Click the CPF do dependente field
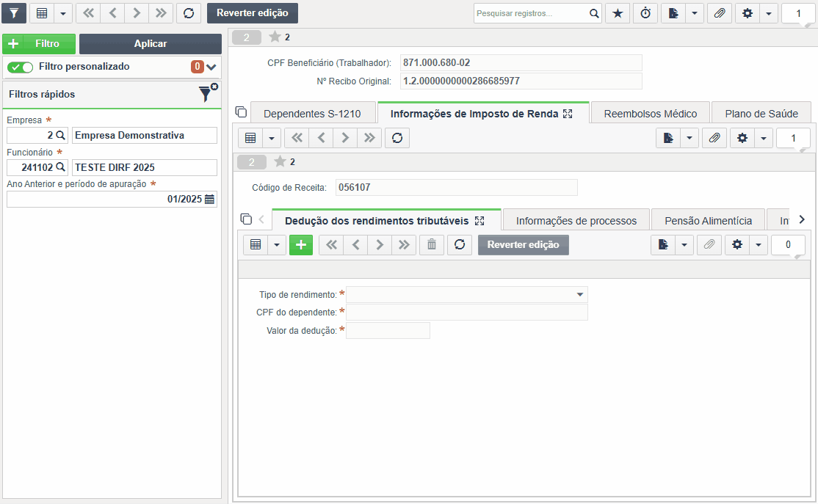The width and height of the screenshot is (818, 504). [467, 313]
